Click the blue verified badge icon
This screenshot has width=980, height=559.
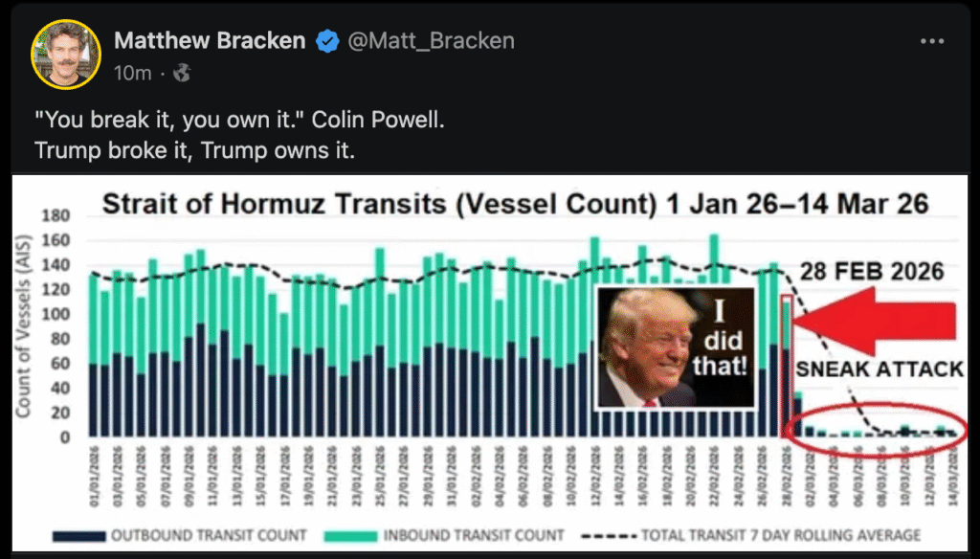click(x=328, y=41)
